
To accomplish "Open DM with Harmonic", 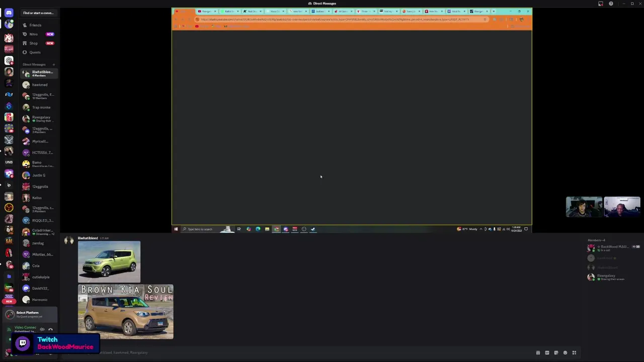I will click(x=39, y=300).
